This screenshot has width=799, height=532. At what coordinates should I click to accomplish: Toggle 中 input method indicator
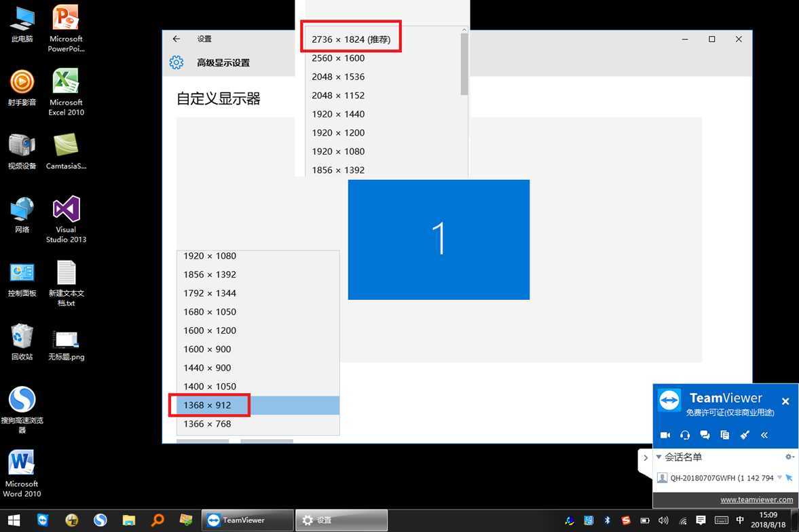pos(739,520)
